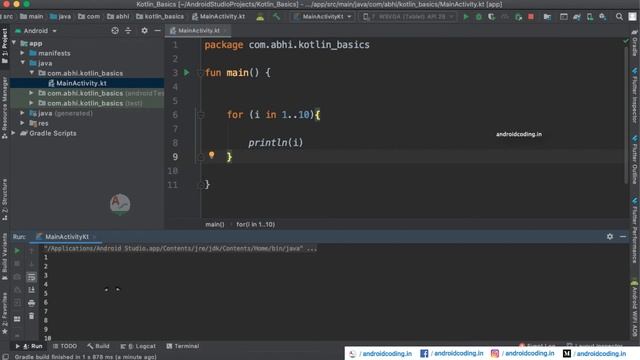Print the Run console output
The height and width of the screenshot is (360, 640).
coord(31,303)
